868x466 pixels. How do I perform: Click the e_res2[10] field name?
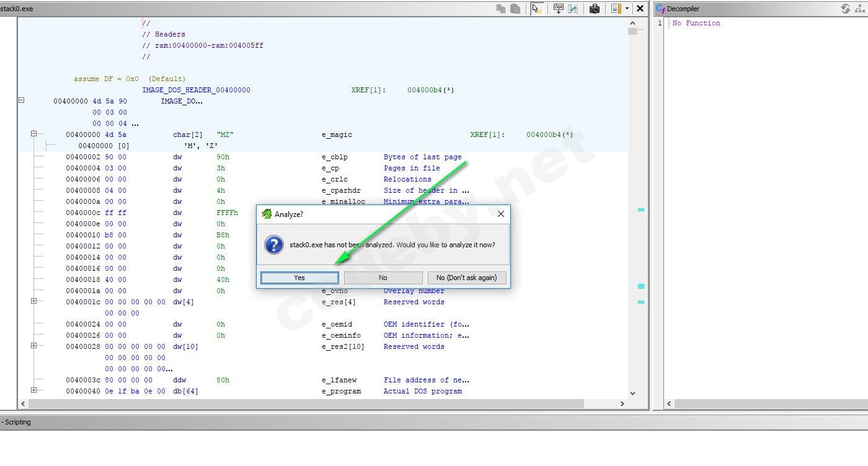coord(343,346)
